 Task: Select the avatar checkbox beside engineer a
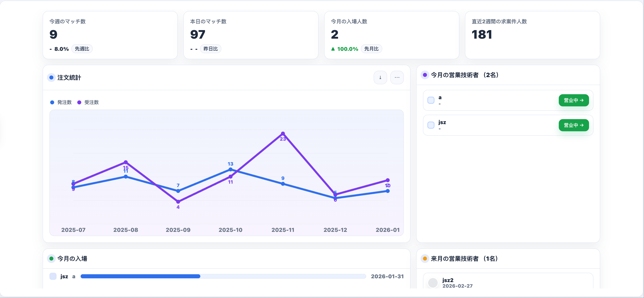coord(431,100)
